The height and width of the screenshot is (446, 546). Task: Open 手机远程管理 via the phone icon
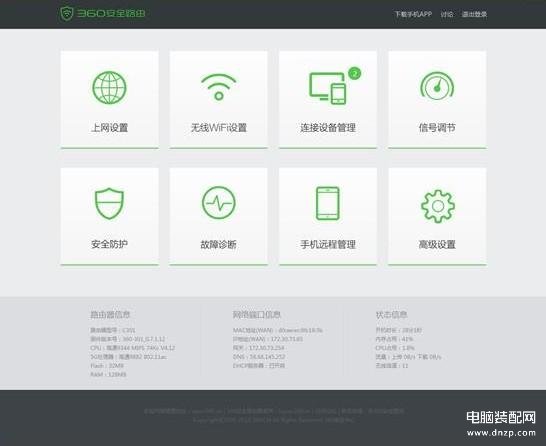click(327, 204)
